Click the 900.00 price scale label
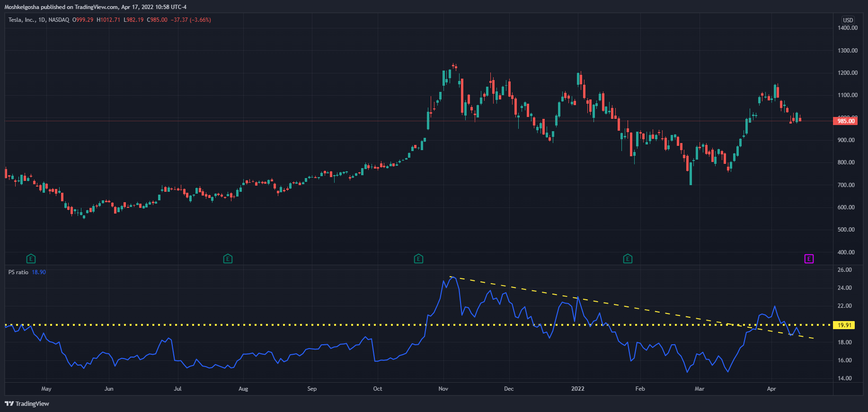868x412 pixels. [x=846, y=140]
